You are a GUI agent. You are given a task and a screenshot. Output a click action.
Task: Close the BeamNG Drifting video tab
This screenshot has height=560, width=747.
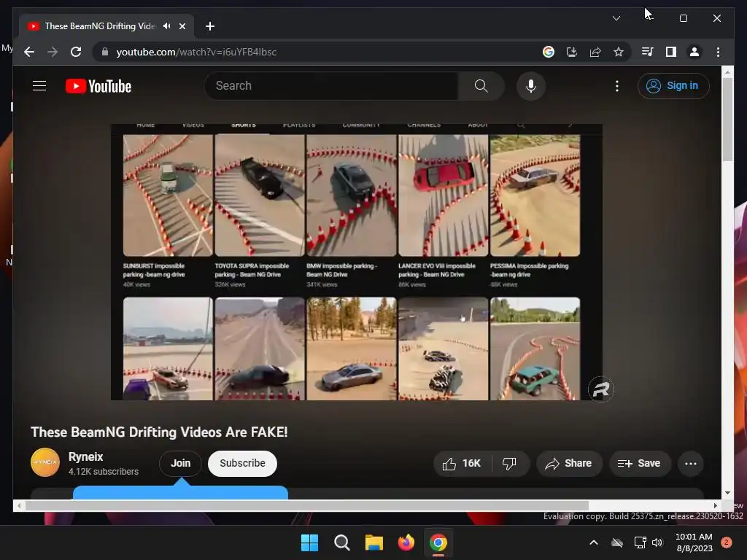(182, 26)
